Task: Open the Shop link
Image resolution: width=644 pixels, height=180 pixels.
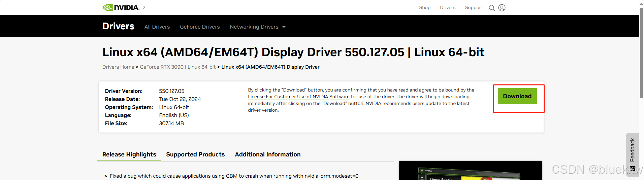Action: (425, 7)
